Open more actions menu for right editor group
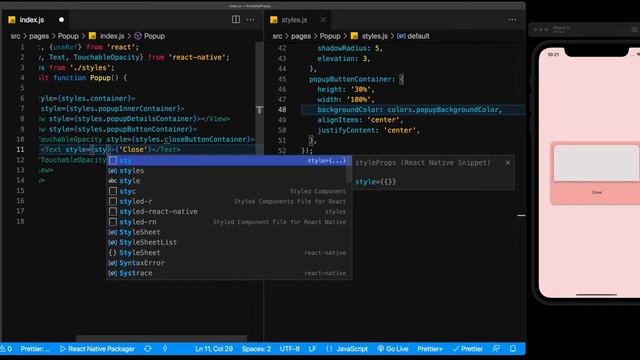 tap(512, 19)
